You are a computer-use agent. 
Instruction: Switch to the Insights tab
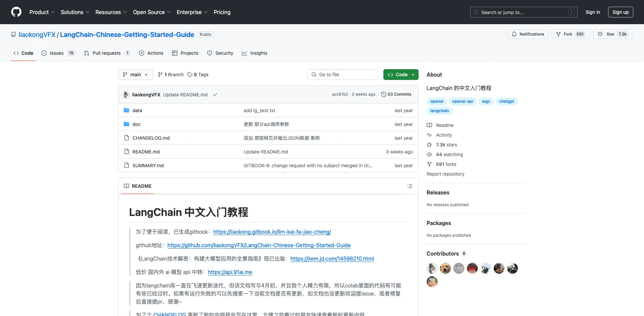click(255, 53)
